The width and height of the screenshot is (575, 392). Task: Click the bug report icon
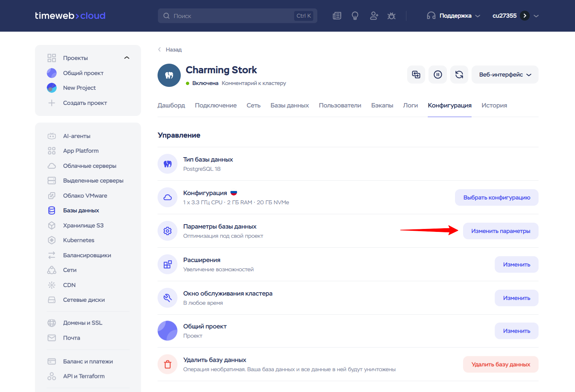tap(391, 16)
